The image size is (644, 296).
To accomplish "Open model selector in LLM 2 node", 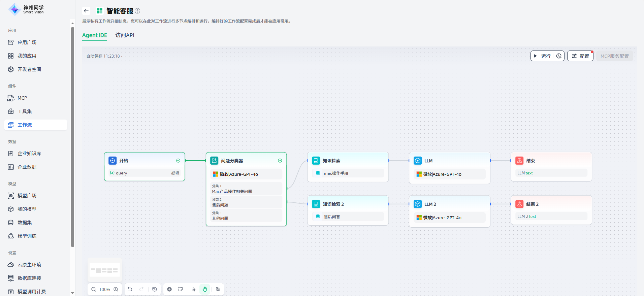I will pos(449,218).
